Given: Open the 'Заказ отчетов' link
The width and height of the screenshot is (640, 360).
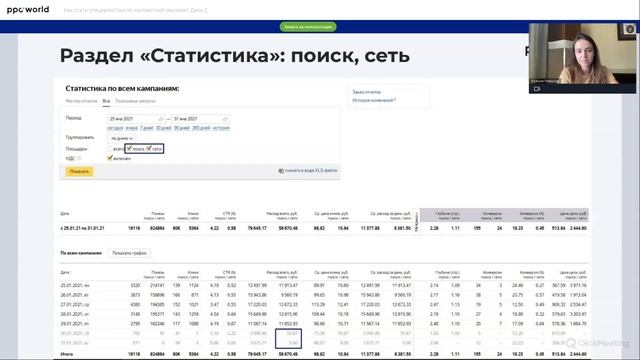Looking at the screenshot, I should [366, 92].
